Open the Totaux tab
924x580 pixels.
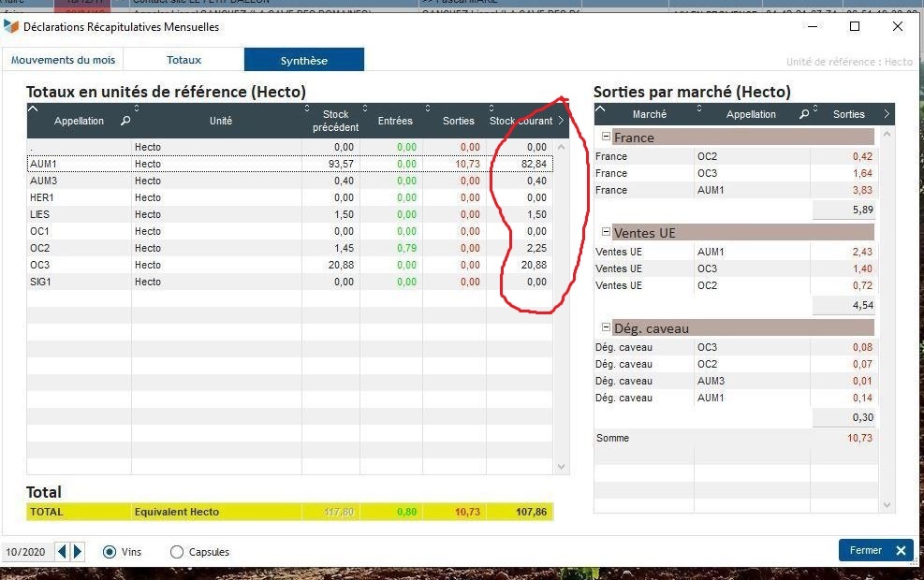(x=183, y=60)
